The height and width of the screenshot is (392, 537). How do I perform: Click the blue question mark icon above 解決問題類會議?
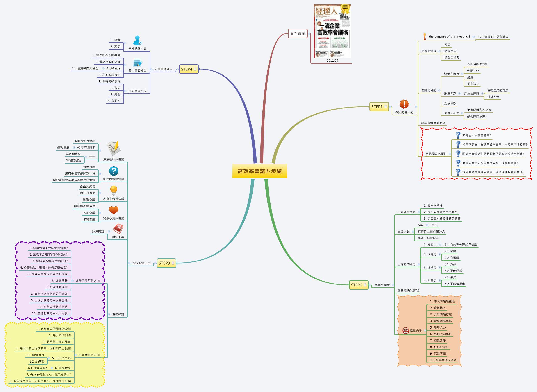pyautogui.click(x=114, y=171)
